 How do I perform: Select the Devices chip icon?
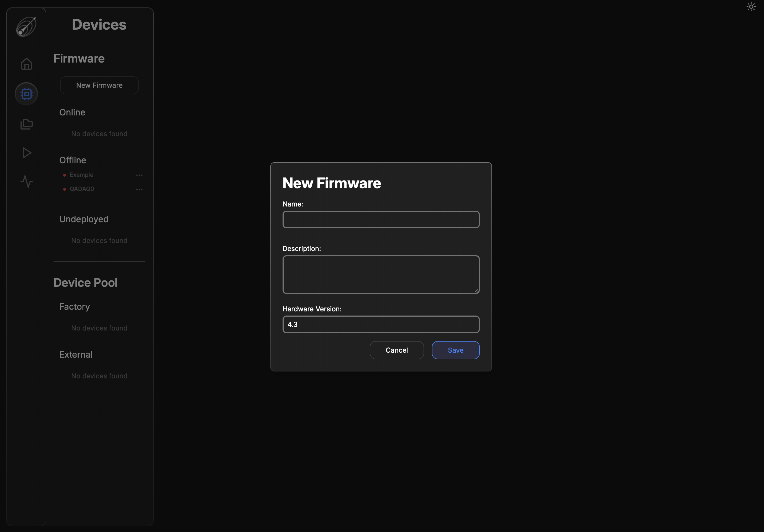click(x=26, y=94)
